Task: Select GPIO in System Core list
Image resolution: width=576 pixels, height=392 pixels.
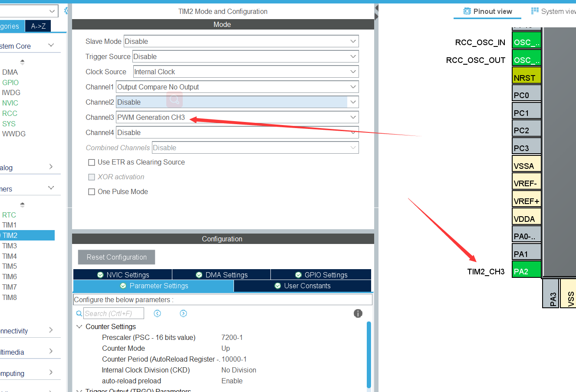Action: point(10,82)
